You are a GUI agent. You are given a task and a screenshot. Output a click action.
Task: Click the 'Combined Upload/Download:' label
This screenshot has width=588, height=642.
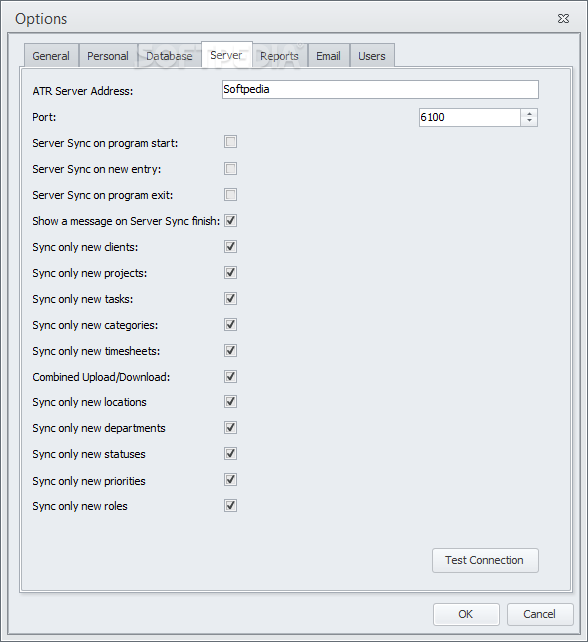pos(101,377)
